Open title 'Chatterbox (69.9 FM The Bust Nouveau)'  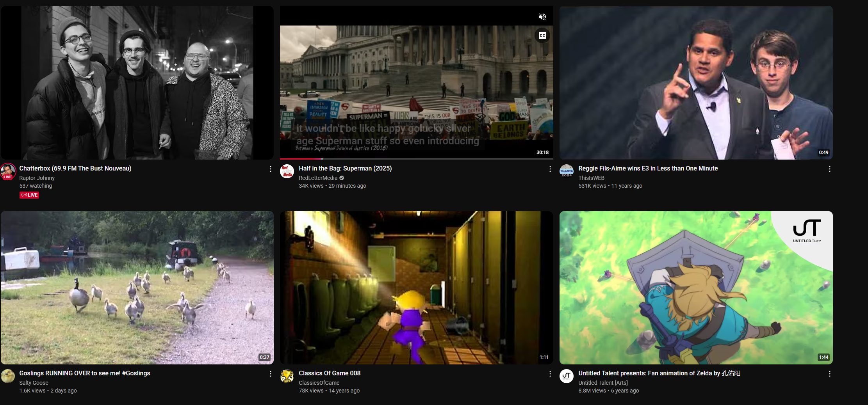click(x=75, y=168)
